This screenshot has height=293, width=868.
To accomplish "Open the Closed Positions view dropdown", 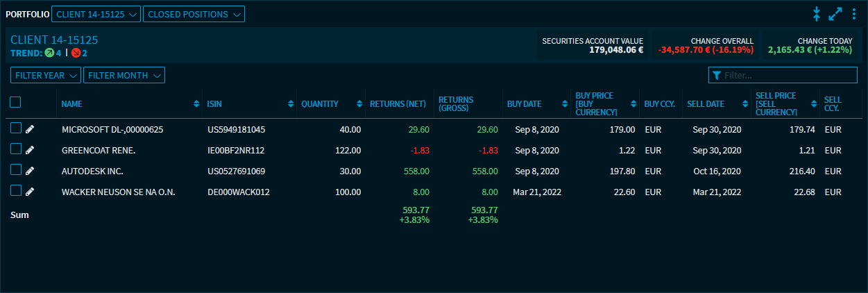I will coord(194,14).
